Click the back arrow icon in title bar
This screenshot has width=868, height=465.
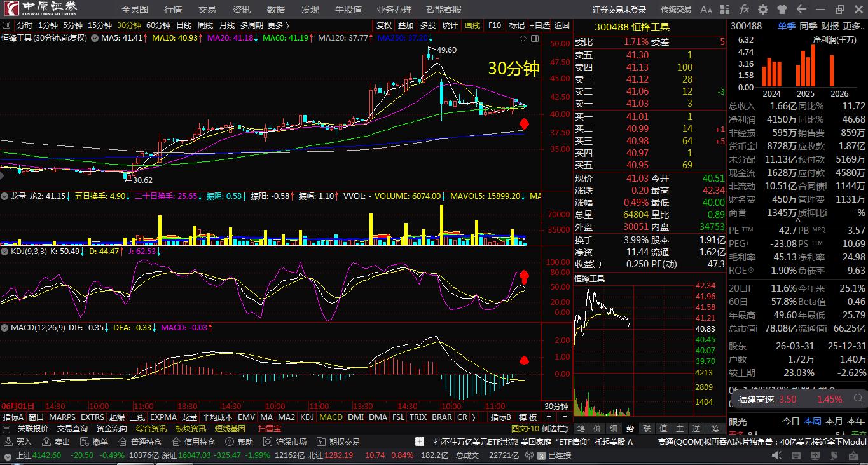point(801,10)
